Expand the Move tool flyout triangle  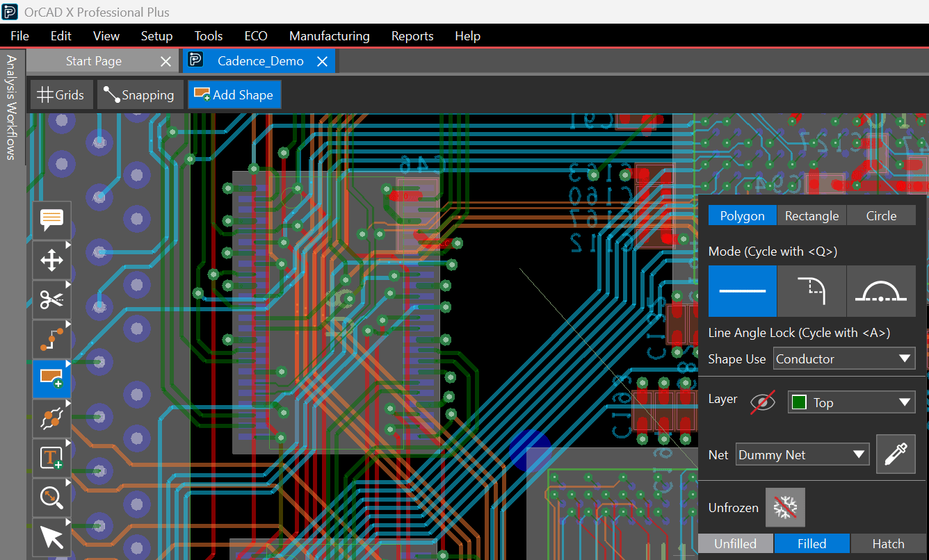(68, 245)
